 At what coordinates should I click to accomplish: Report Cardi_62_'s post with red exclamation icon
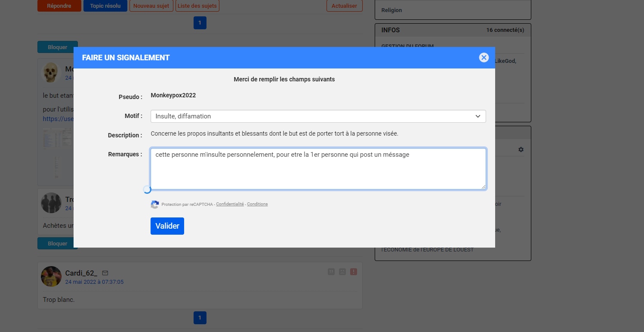[354, 272]
